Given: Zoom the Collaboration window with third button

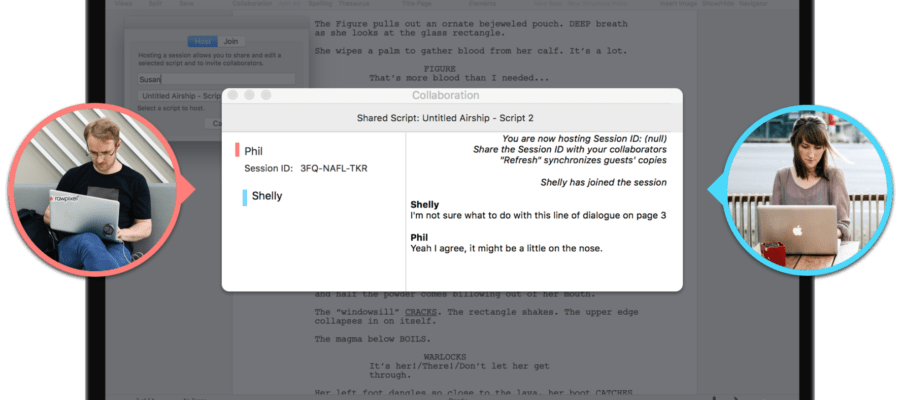Looking at the screenshot, I should click(266, 95).
